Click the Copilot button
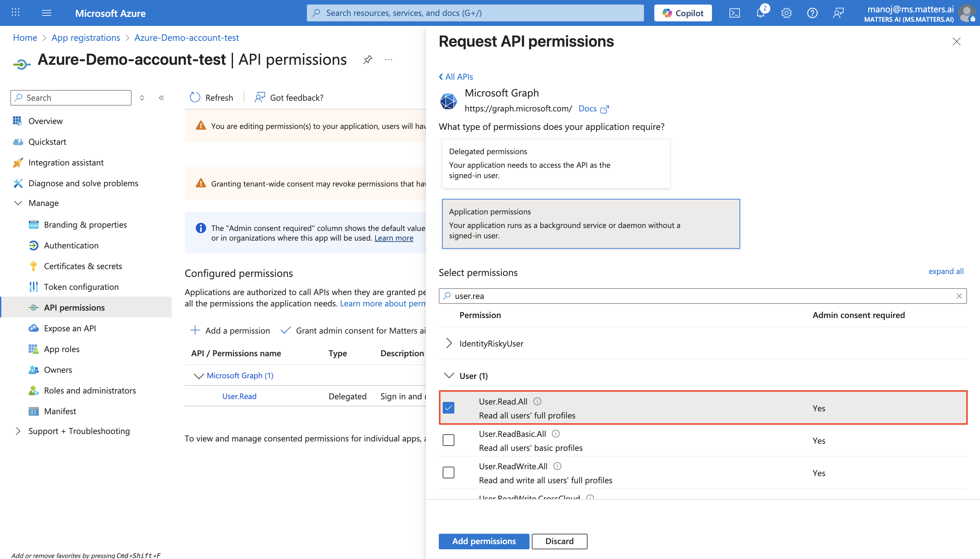 point(682,13)
